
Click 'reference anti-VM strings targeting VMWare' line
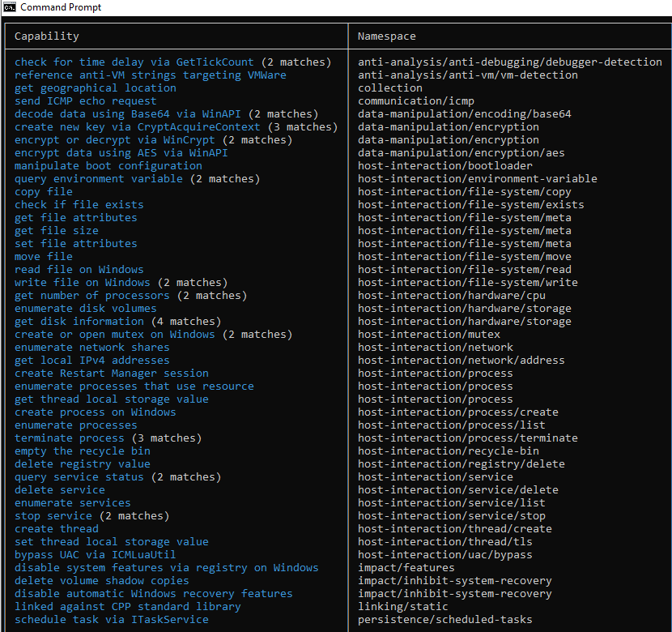point(151,75)
